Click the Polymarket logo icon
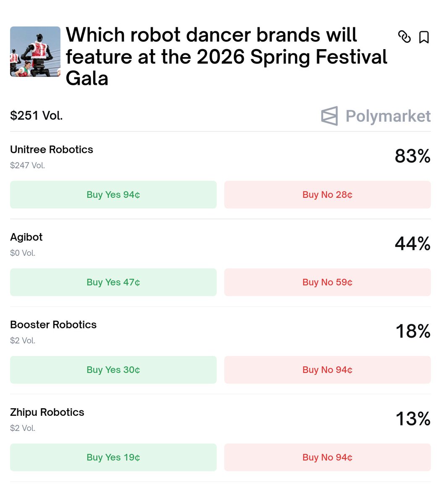 pos(329,116)
